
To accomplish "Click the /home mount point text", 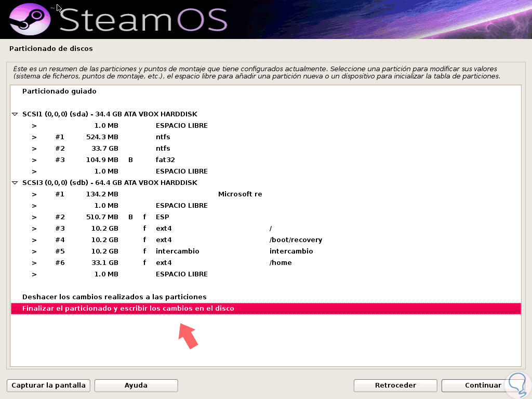I will [281, 262].
